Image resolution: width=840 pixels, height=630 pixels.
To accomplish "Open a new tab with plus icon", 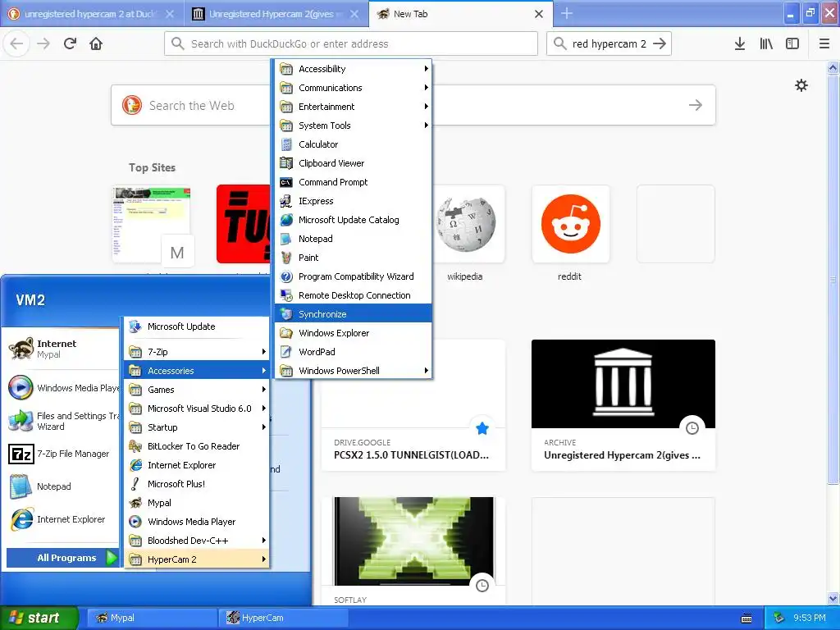I will click(567, 13).
